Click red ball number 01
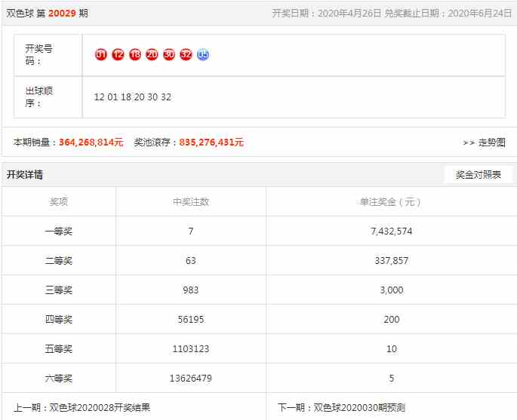This screenshot has width=517, height=420. click(x=101, y=54)
